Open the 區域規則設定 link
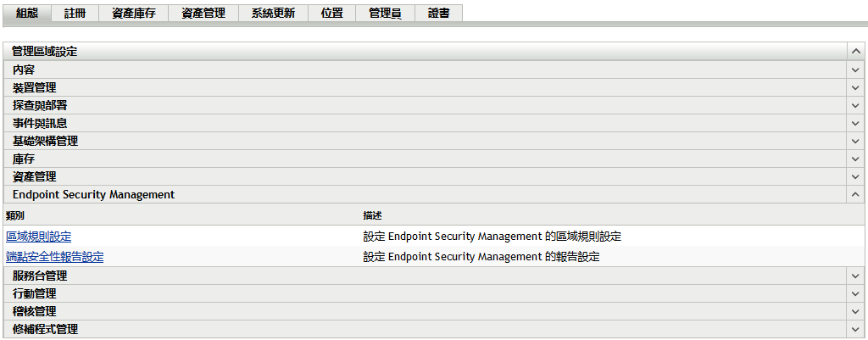The height and width of the screenshot is (340, 868). 39,237
